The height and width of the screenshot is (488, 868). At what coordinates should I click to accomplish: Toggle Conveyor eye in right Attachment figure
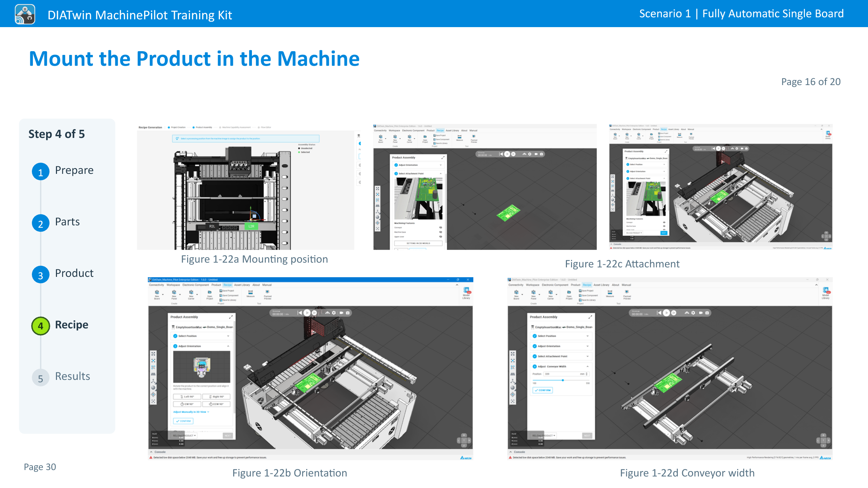(x=664, y=222)
